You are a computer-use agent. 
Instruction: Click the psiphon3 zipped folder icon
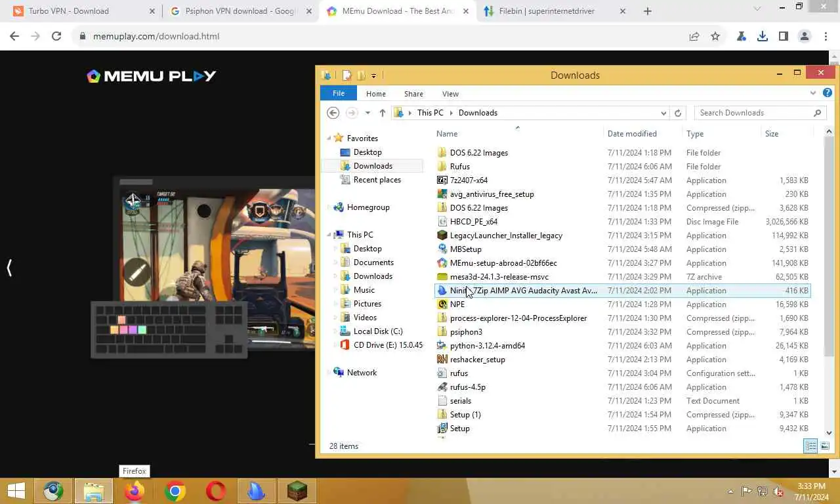[x=442, y=331]
